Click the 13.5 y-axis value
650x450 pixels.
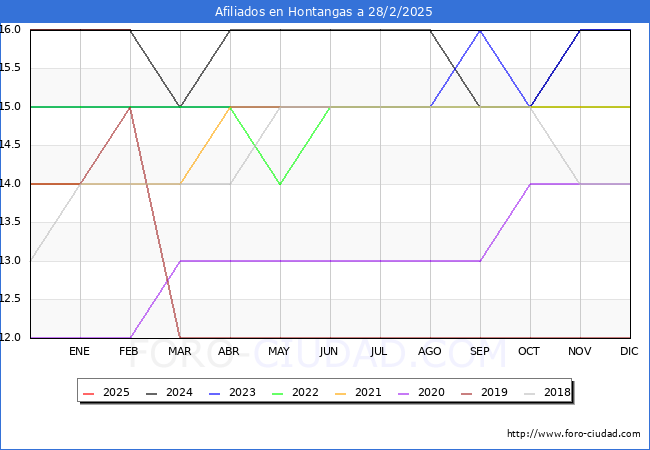point(10,222)
